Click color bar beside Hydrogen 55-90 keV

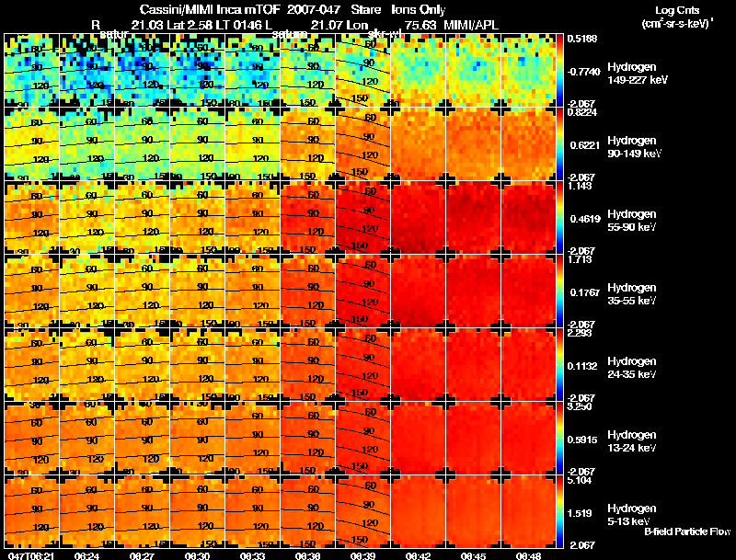[x=559, y=218]
